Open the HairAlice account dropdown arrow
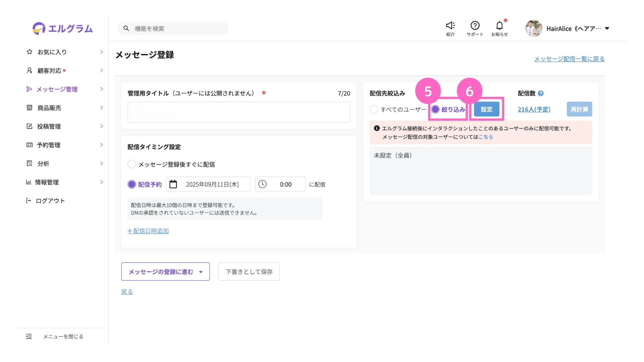The image size is (644, 362). pyautogui.click(x=607, y=29)
